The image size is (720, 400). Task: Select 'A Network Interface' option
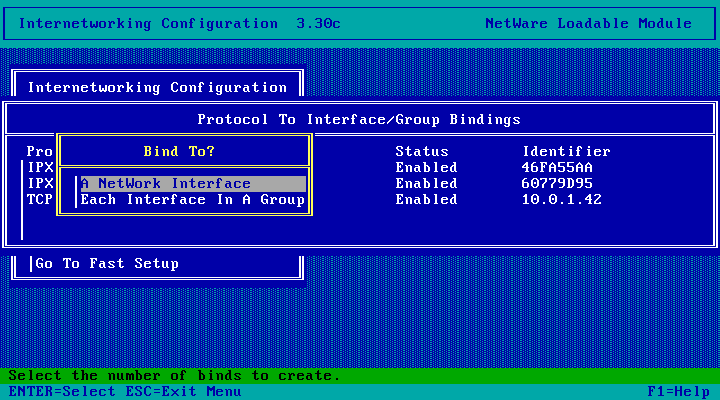pos(193,184)
